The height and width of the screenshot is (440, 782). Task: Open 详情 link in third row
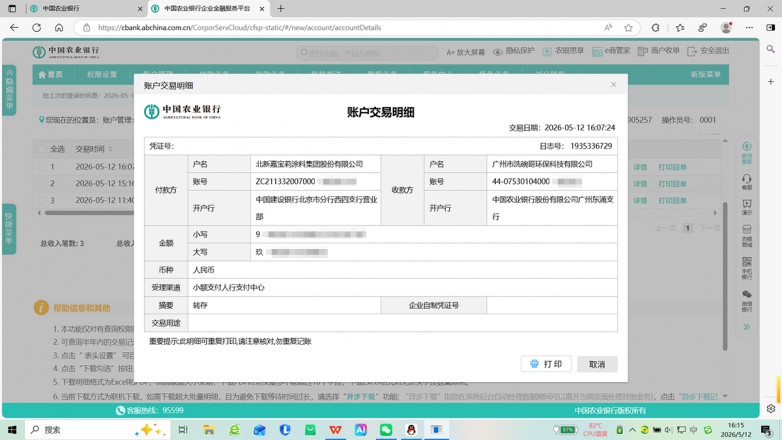coord(640,201)
